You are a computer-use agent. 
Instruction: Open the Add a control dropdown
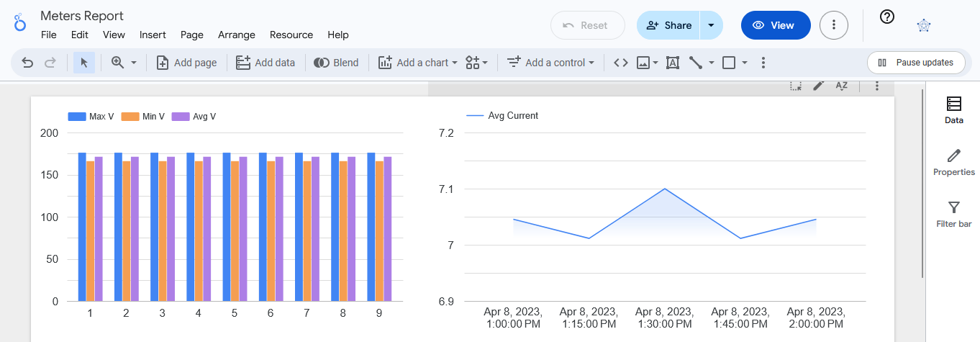coord(550,63)
